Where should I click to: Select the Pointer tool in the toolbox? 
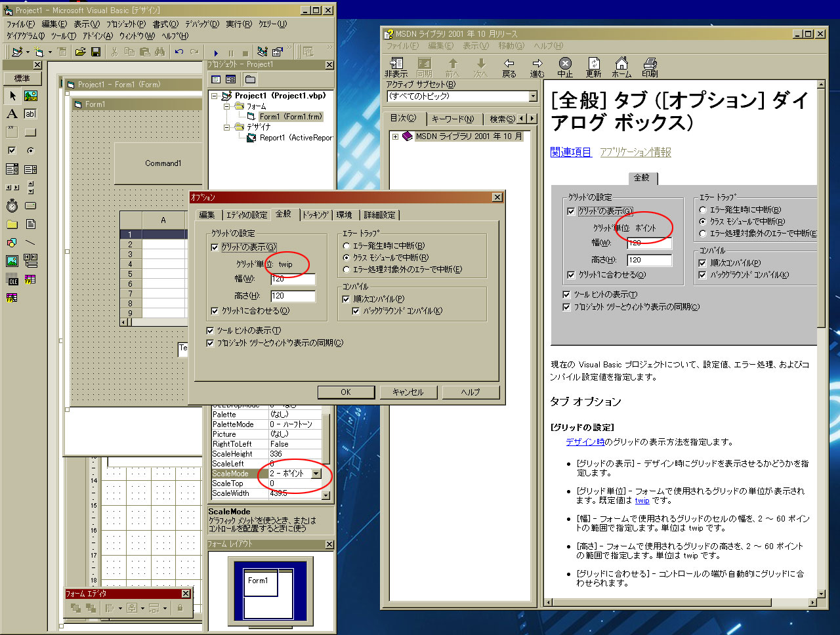pos(12,96)
